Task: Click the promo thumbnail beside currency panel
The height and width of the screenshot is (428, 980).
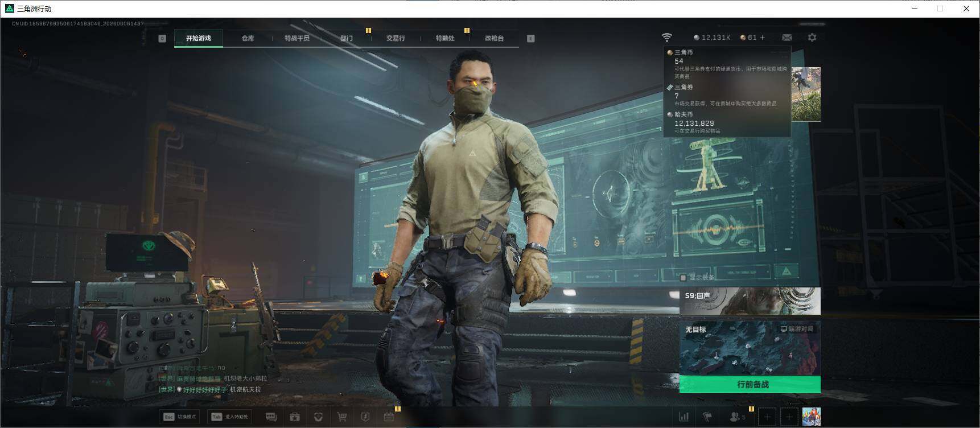Action: pos(806,94)
